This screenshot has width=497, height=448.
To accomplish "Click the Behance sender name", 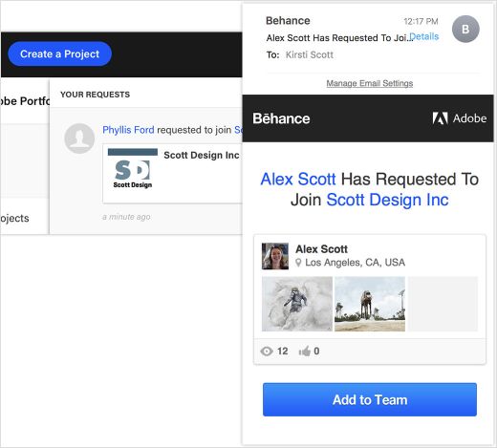I will click(x=288, y=21).
